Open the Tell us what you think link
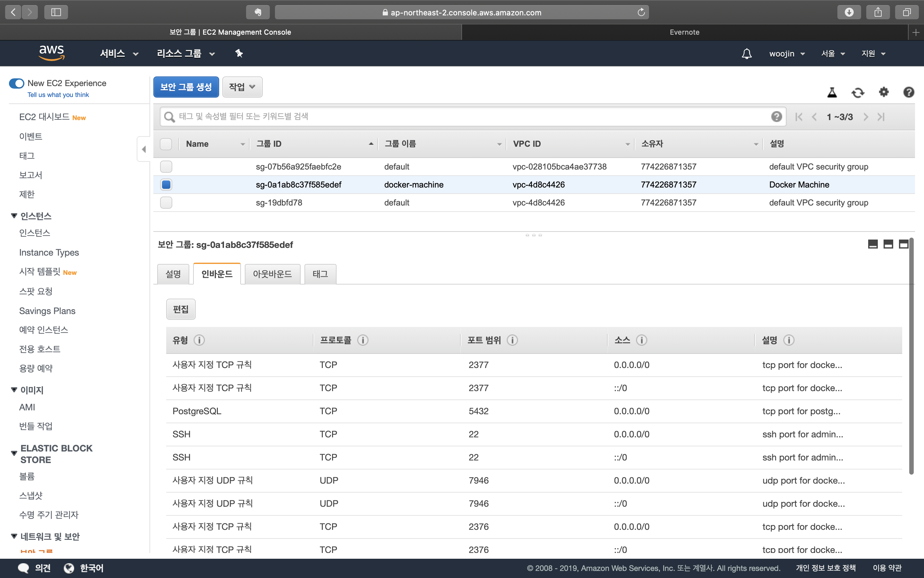This screenshot has height=578, width=924. (58, 95)
